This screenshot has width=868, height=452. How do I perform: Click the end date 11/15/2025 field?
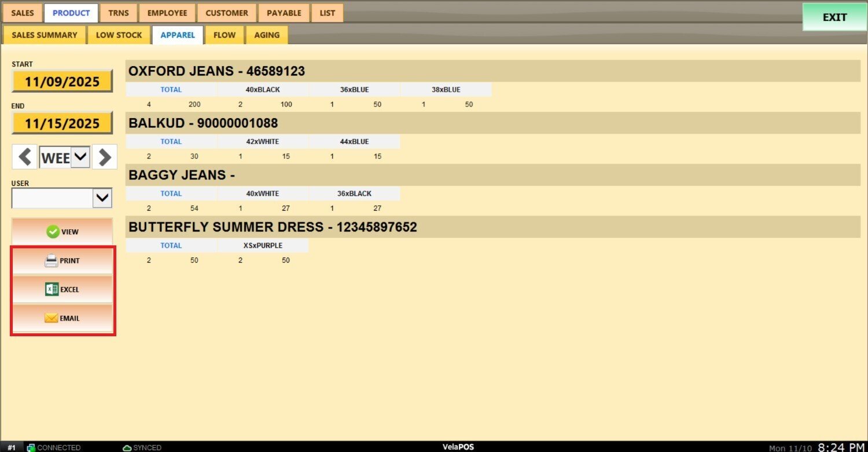62,123
